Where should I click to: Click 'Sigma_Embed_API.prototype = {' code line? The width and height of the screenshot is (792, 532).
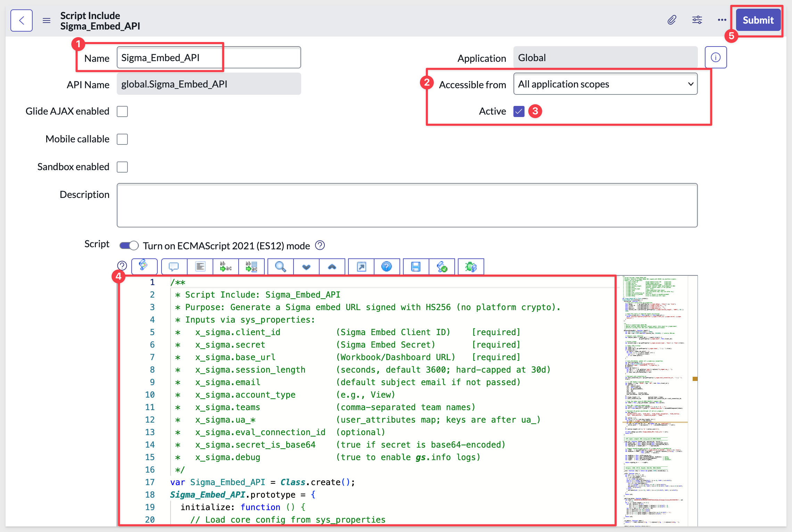point(243,495)
